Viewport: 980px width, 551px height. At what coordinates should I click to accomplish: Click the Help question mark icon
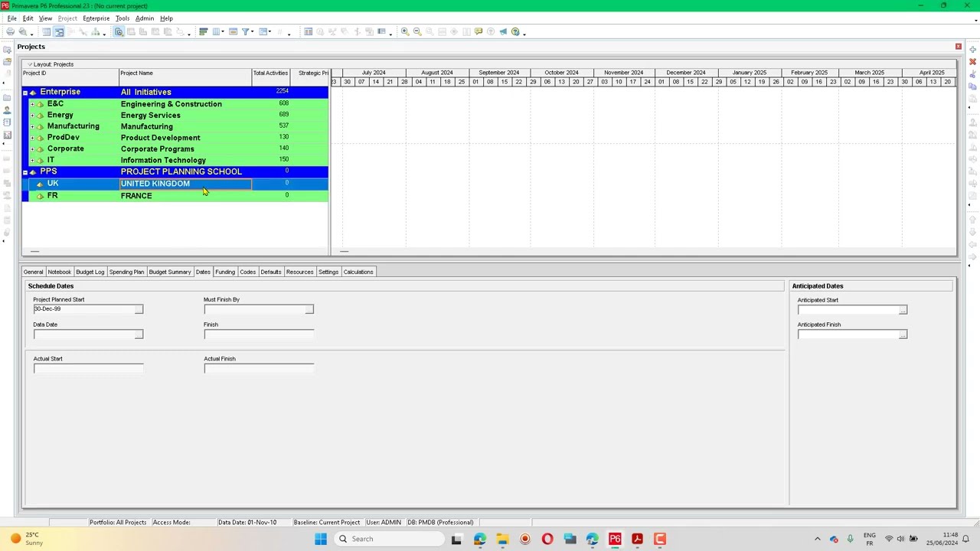coord(515,31)
